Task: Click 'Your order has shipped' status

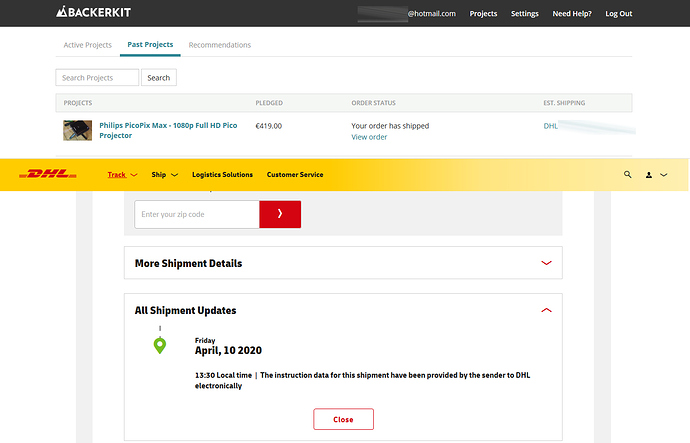Action: click(x=390, y=126)
